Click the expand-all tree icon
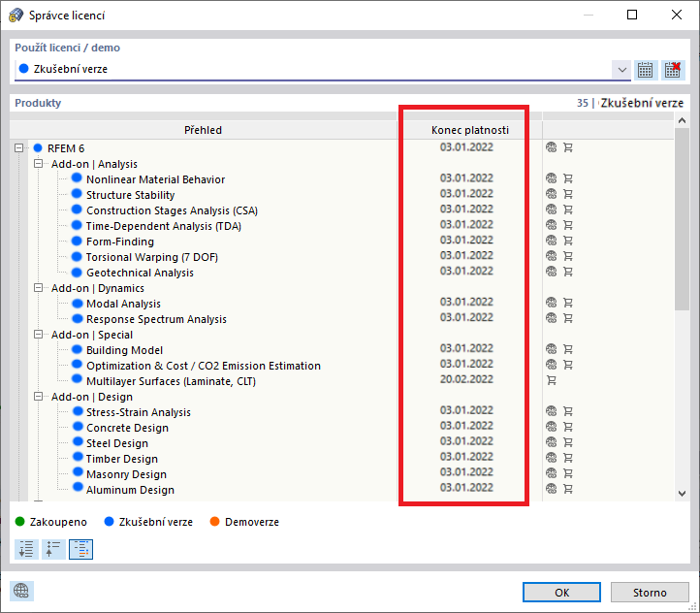This screenshot has height=613, width=700. [26, 549]
